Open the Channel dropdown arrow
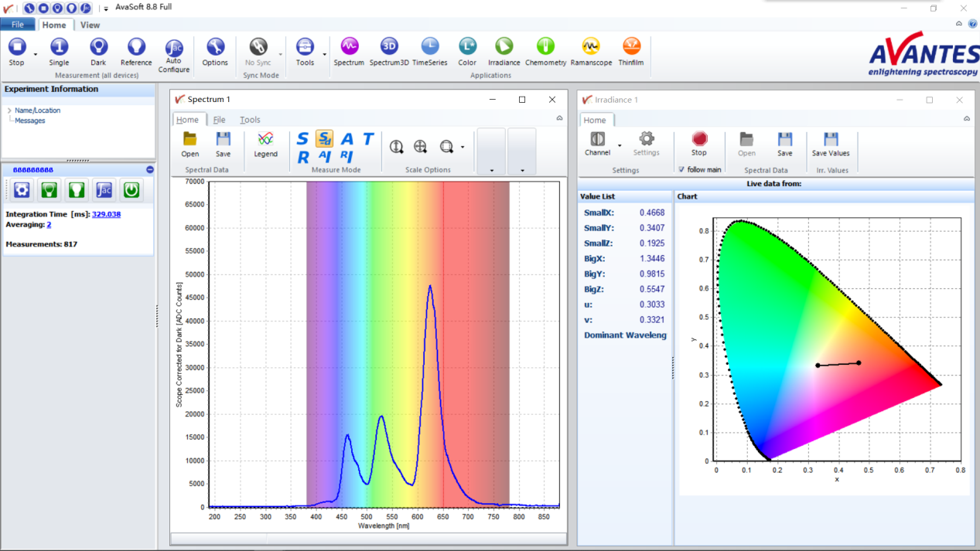980x551 pixels. point(620,146)
